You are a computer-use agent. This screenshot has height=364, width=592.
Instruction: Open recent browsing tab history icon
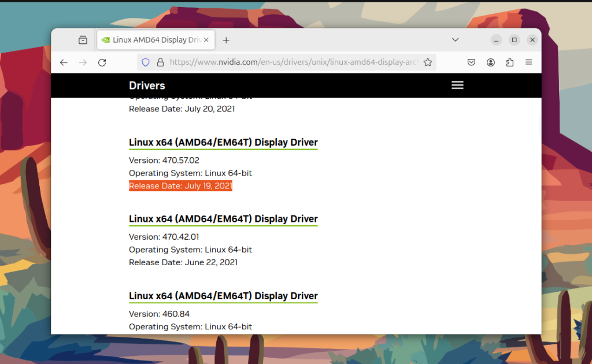83,40
